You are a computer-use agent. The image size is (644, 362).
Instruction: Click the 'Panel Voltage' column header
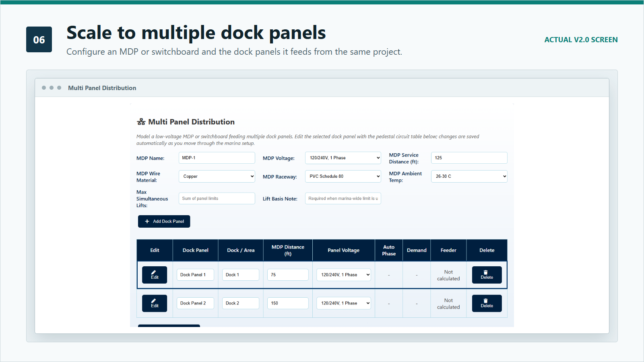pyautogui.click(x=344, y=250)
